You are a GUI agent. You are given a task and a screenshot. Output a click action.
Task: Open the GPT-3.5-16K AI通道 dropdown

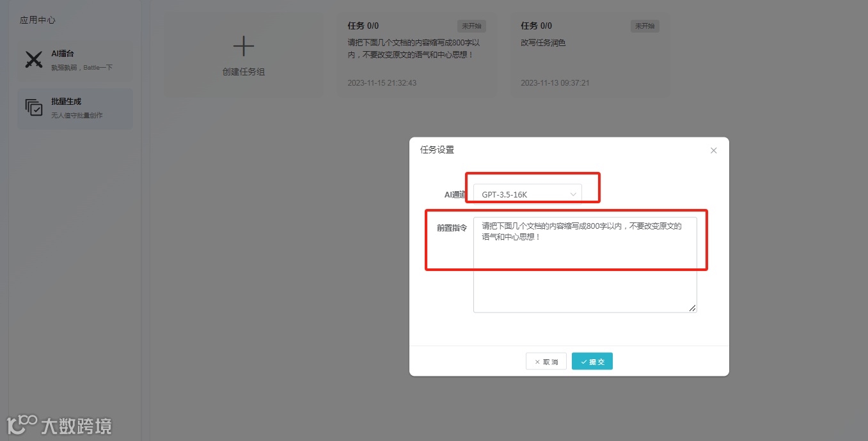tap(528, 194)
